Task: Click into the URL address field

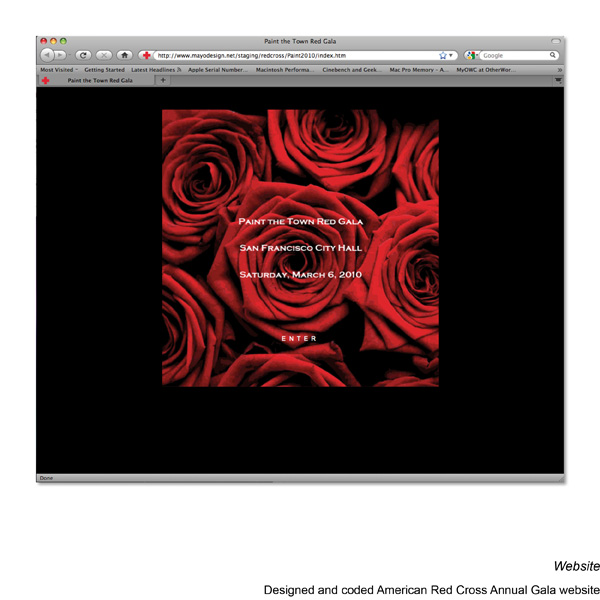Action: [290, 55]
